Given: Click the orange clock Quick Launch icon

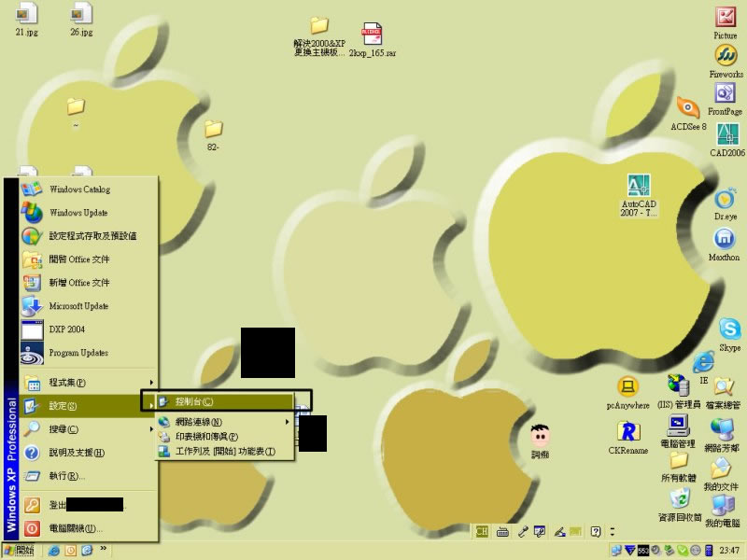Looking at the screenshot, I should point(71,551).
